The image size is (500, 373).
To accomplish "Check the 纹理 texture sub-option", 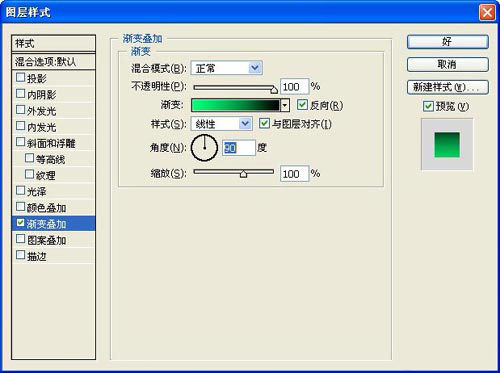I will point(29,174).
